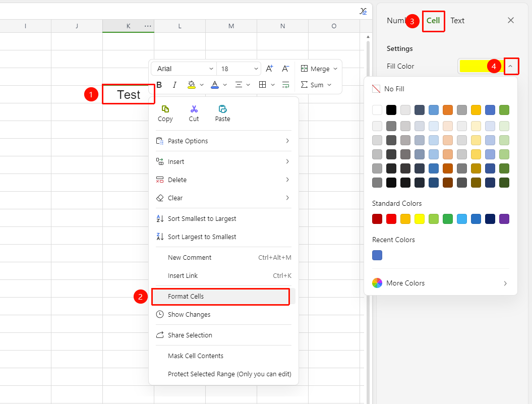Select the blue recent color swatch
The width and height of the screenshot is (532, 404).
(377, 255)
